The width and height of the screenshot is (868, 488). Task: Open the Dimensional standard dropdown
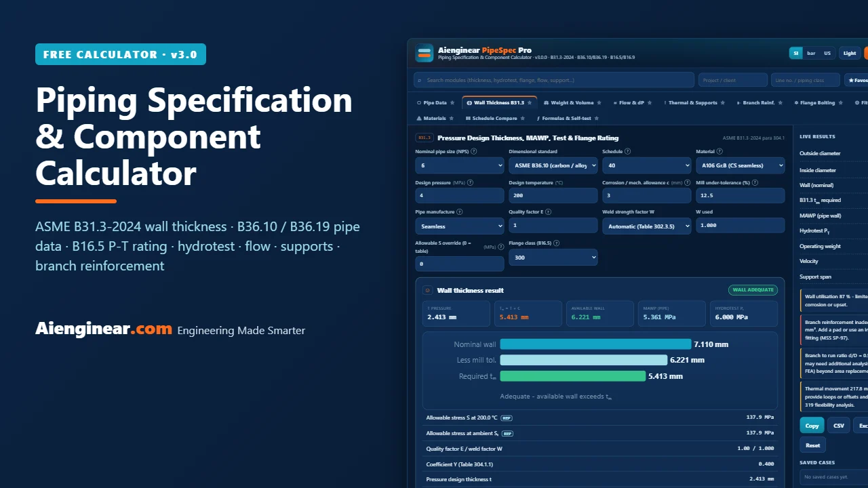(x=553, y=165)
